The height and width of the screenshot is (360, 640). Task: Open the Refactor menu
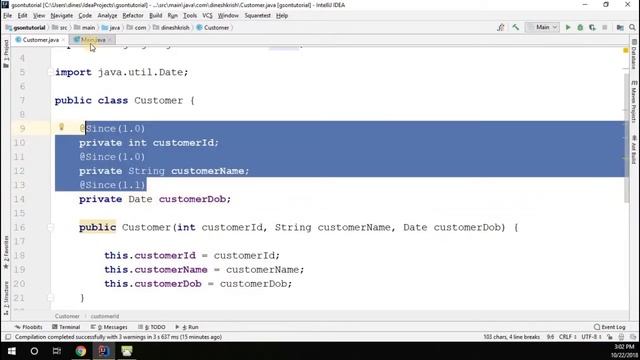pyautogui.click(x=133, y=16)
